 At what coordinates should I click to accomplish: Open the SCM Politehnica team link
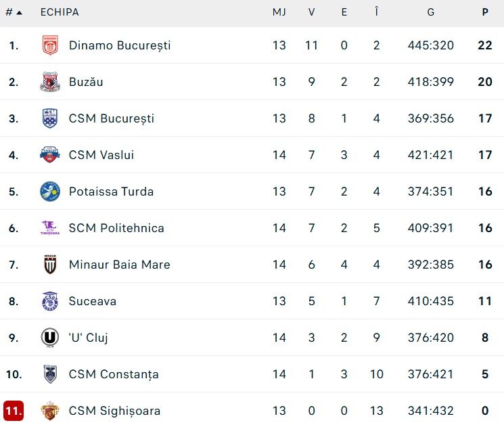click(x=116, y=228)
